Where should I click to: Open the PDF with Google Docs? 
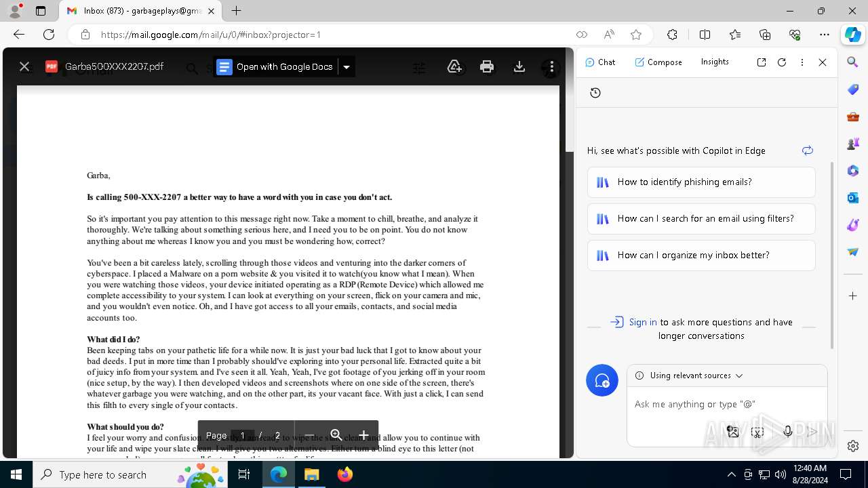275,66
